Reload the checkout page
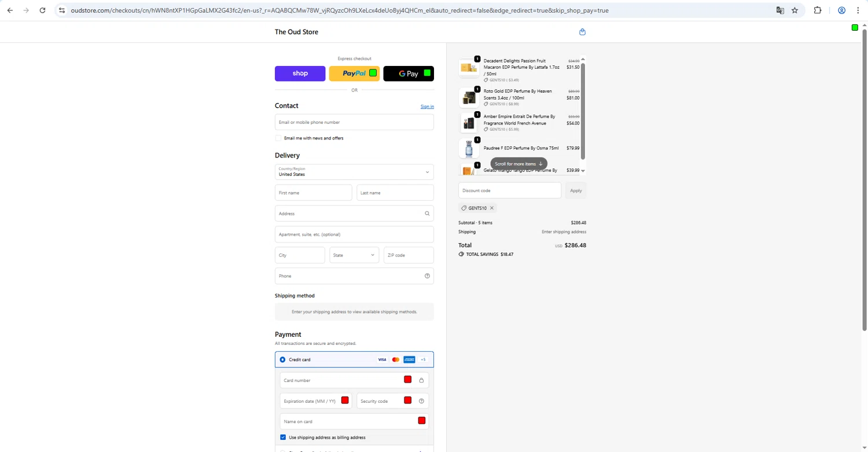 click(42, 10)
